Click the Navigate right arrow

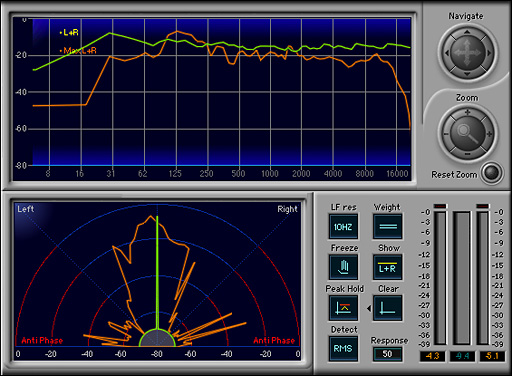point(488,53)
